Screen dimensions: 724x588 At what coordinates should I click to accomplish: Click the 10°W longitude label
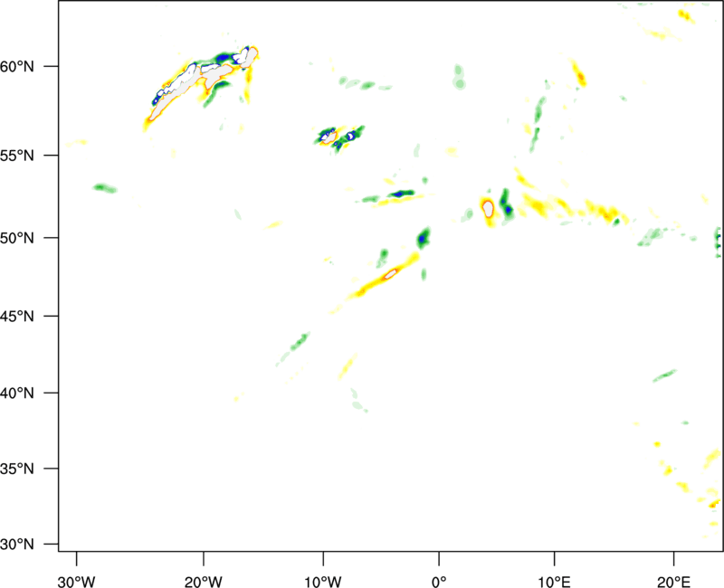point(323,582)
